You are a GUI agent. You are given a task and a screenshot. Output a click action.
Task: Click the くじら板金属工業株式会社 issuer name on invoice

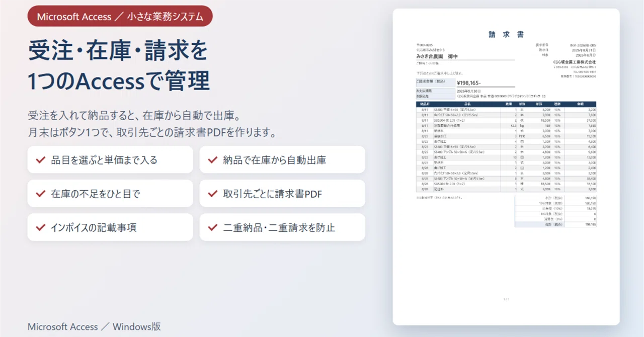click(574, 61)
